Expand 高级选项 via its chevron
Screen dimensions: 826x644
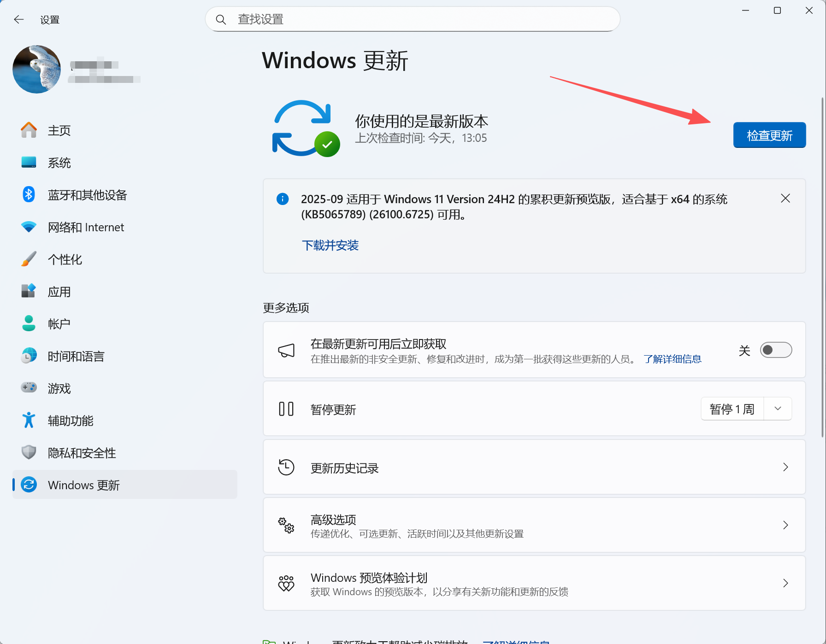tap(786, 525)
